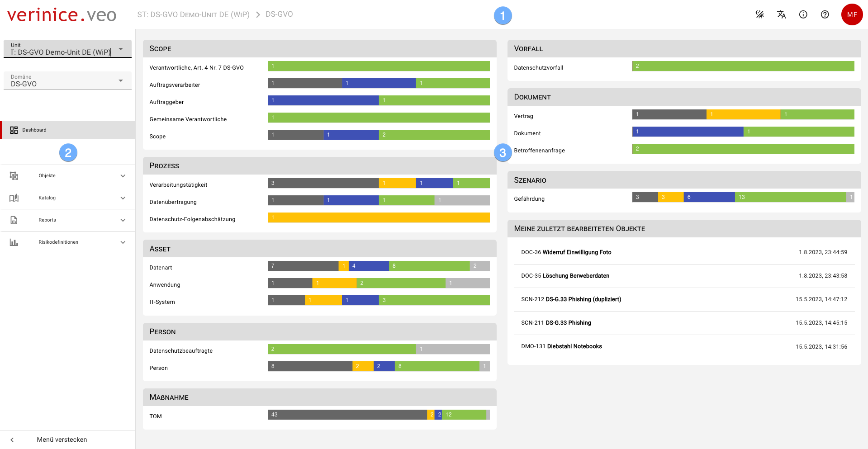The height and width of the screenshot is (449, 868).
Task: Open the Unit selection dropdown
Action: click(67, 49)
